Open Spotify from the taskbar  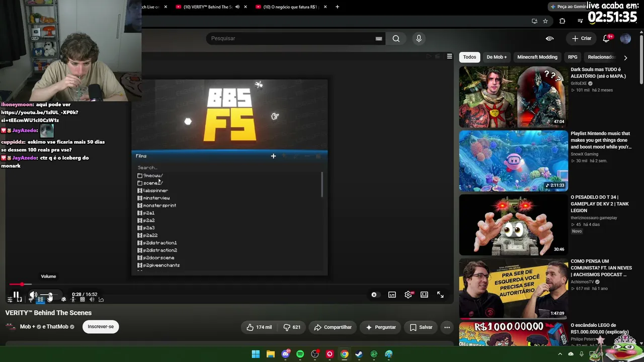point(300,354)
